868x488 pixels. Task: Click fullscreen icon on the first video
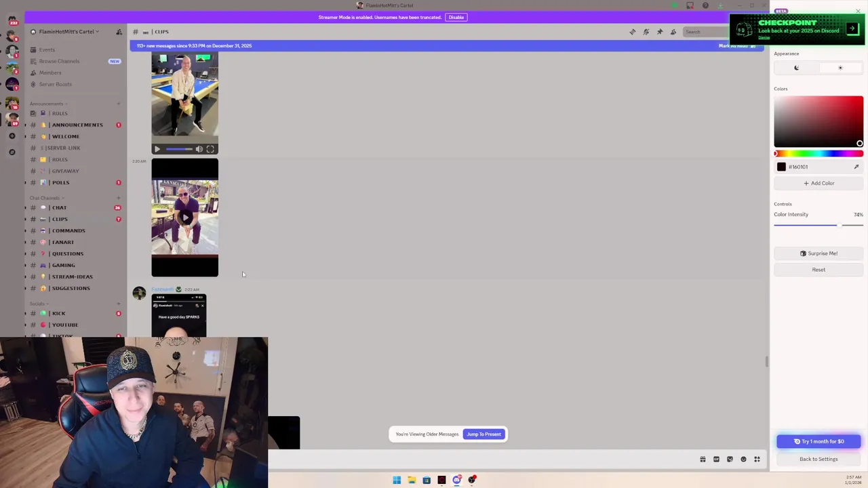click(210, 149)
